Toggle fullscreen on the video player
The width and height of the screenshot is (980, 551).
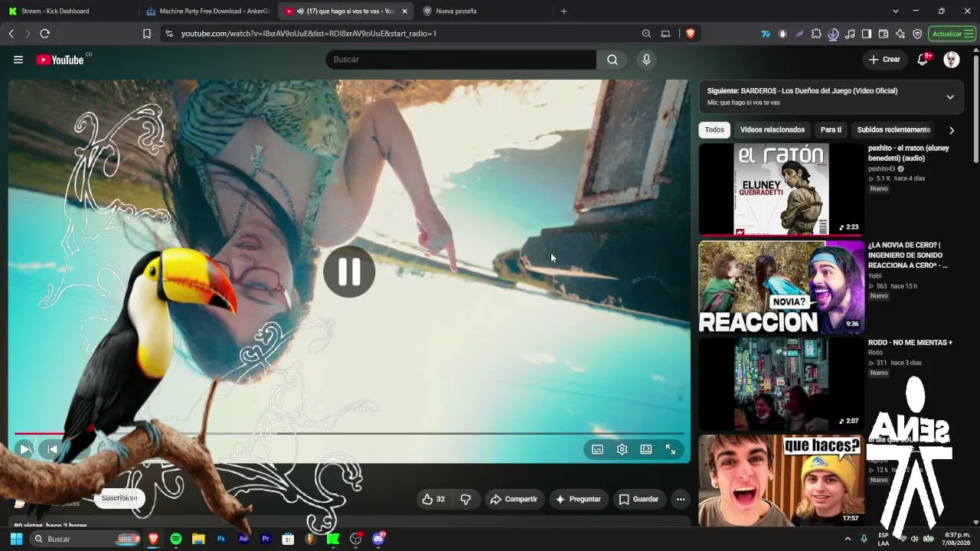click(x=671, y=450)
